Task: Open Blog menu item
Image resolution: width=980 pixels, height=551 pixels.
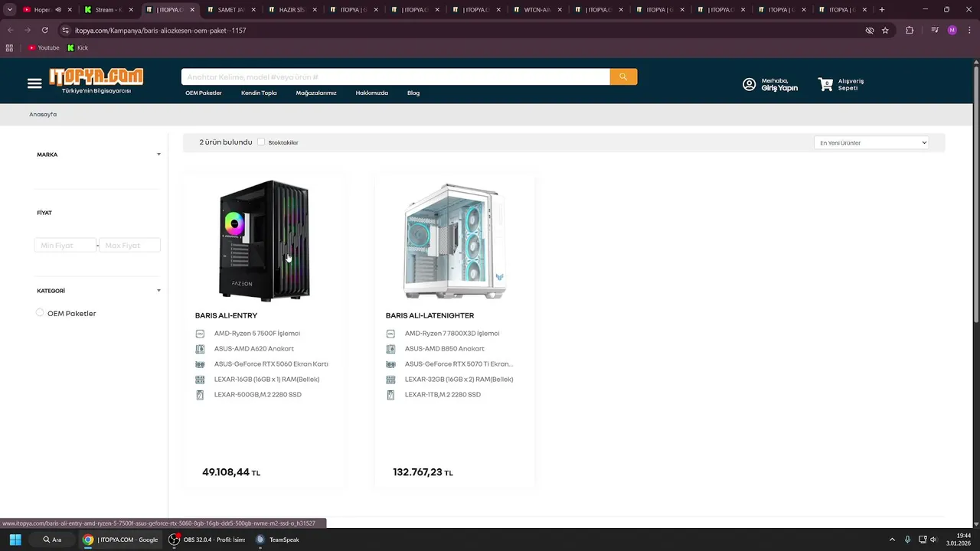Action: (x=413, y=93)
